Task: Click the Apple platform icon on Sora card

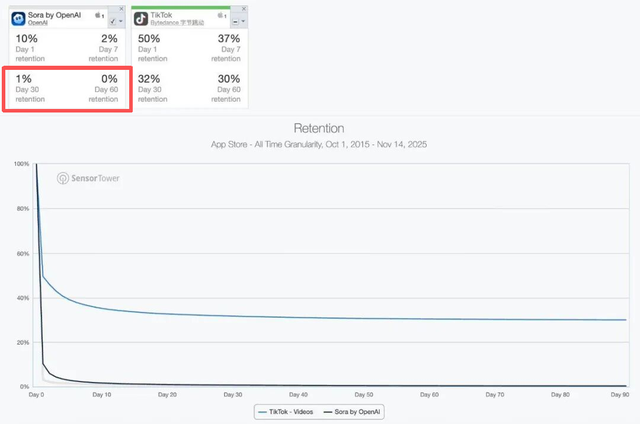Action: coord(97,15)
